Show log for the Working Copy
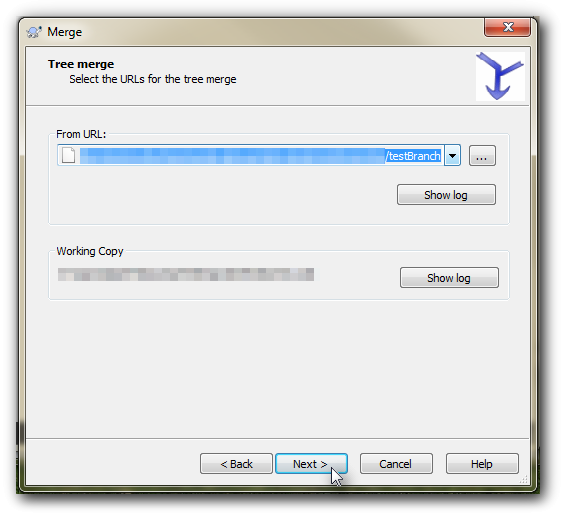564x518 pixels. [449, 277]
